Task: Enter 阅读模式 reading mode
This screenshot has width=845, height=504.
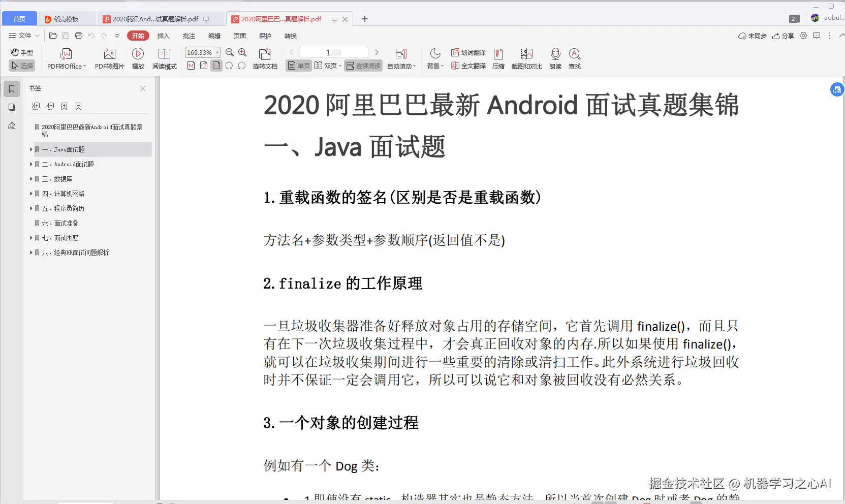Action: tap(164, 59)
